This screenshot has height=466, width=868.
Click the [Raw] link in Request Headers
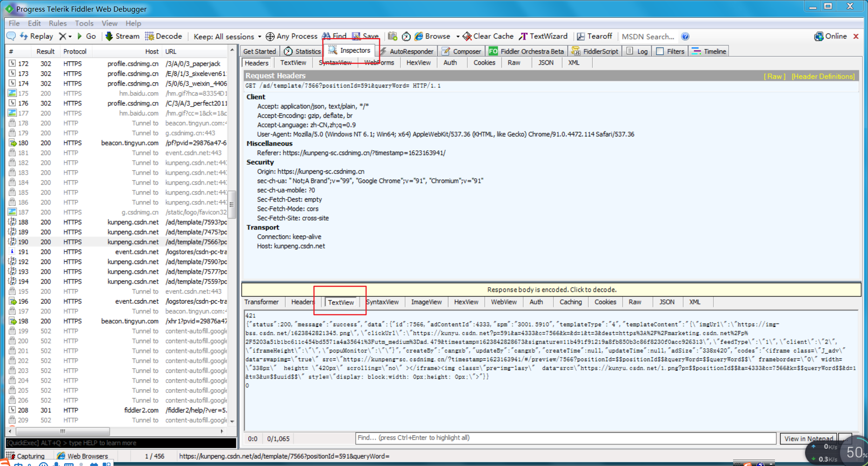click(x=775, y=76)
